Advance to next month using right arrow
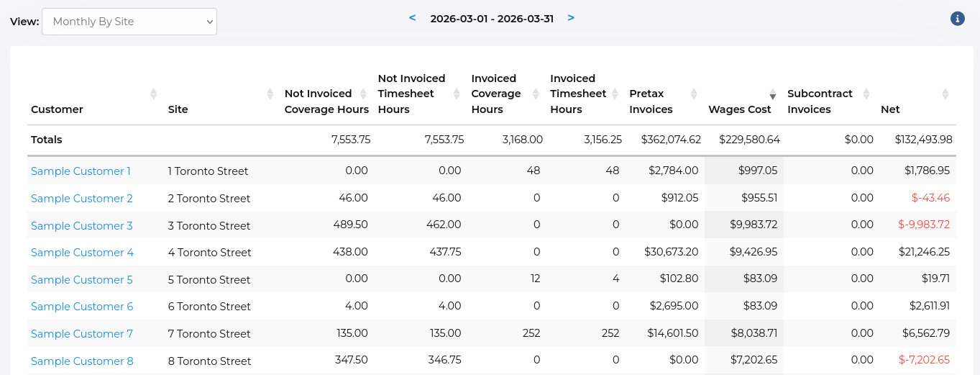980x375 pixels. (x=571, y=18)
